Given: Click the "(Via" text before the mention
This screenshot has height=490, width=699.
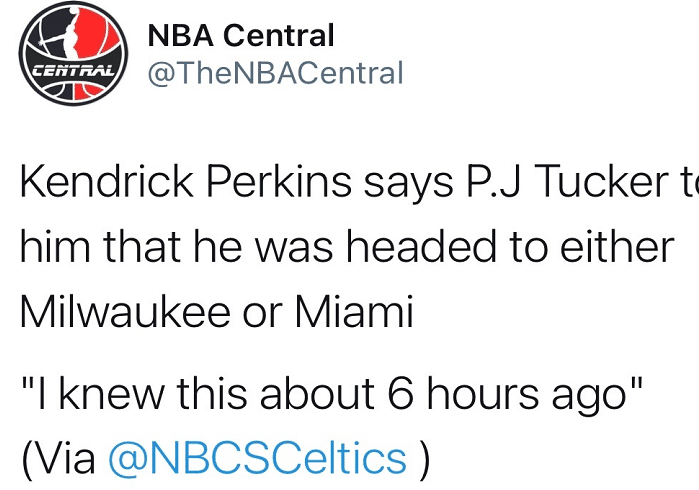Looking at the screenshot, I should pyautogui.click(x=58, y=458).
